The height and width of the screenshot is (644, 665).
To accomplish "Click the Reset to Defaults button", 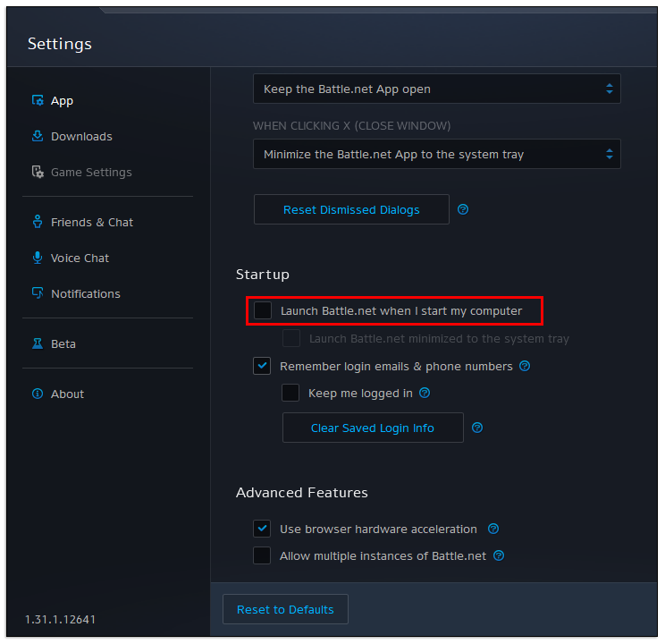I will [x=285, y=609].
